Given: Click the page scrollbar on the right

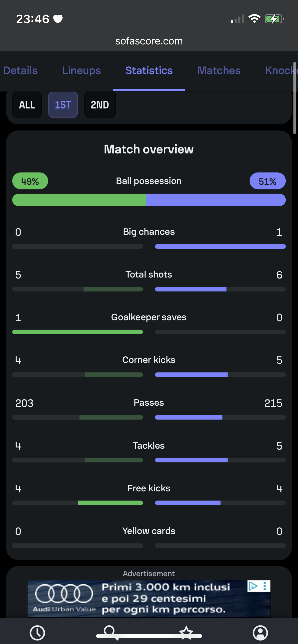Looking at the screenshot, I should [294, 98].
